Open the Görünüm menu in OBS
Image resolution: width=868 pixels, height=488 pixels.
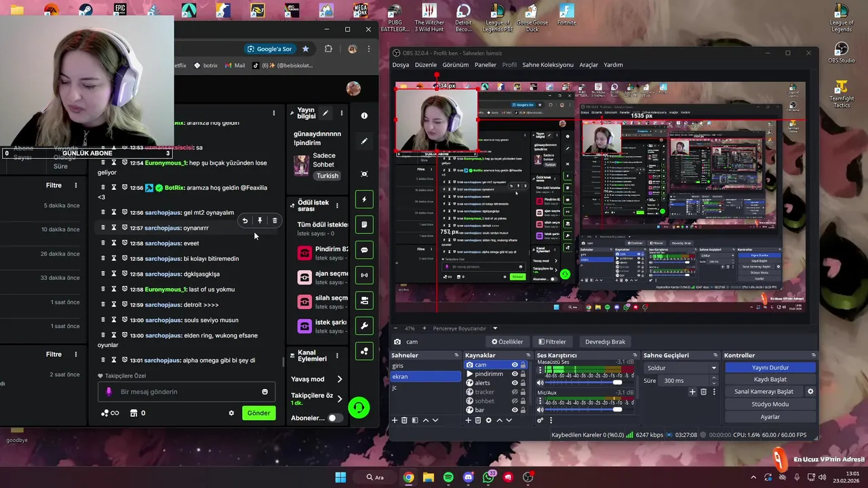(x=456, y=65)
